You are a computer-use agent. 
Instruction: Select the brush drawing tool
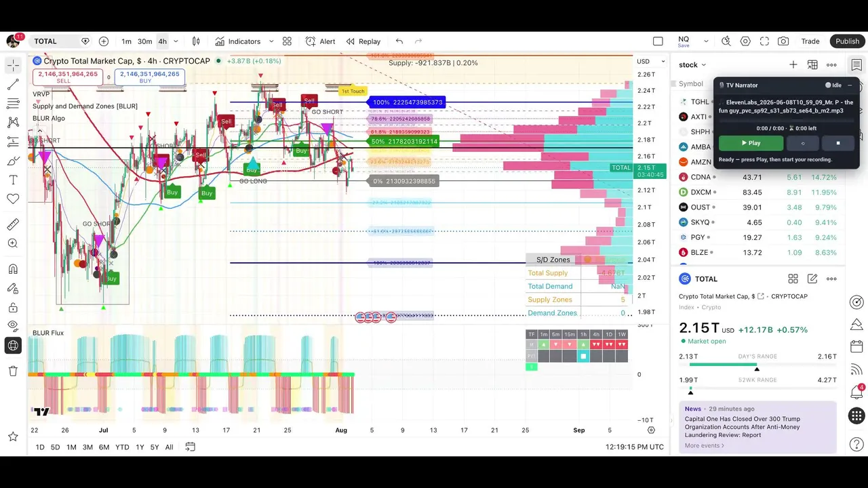click(x=13, y=161)
